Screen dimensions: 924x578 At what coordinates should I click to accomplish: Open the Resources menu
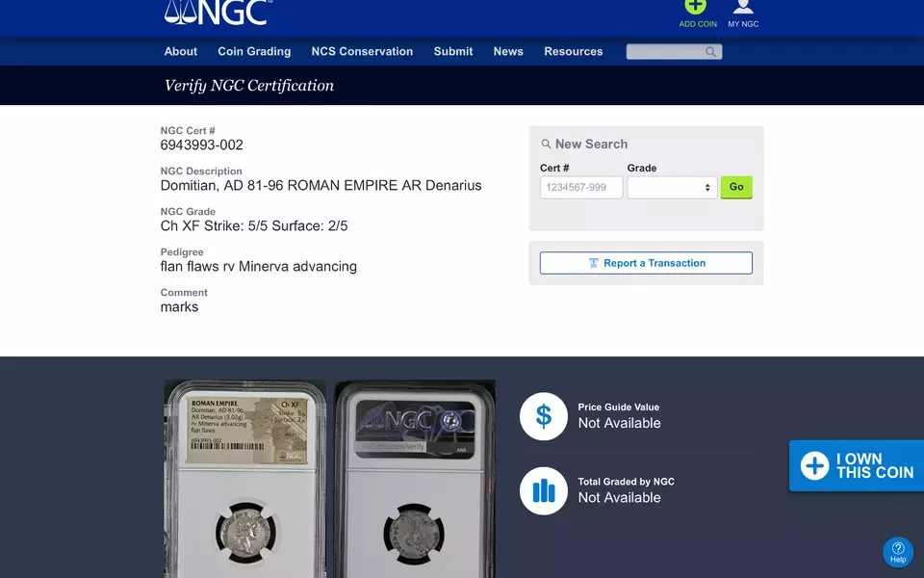pyautogui.click(x=573, y=52)
